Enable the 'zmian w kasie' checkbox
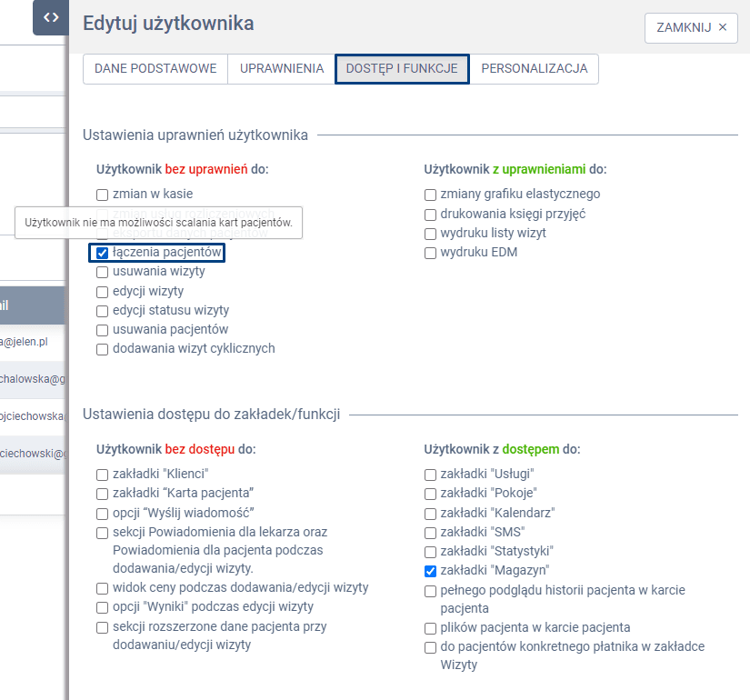 103,194
